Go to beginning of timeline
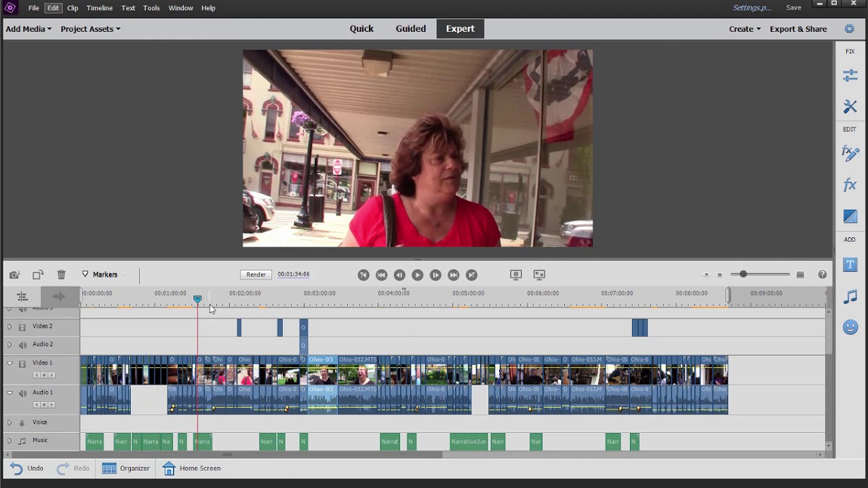Image resolution: width=868 pixels, height=488 pixels. click(363, 274)
